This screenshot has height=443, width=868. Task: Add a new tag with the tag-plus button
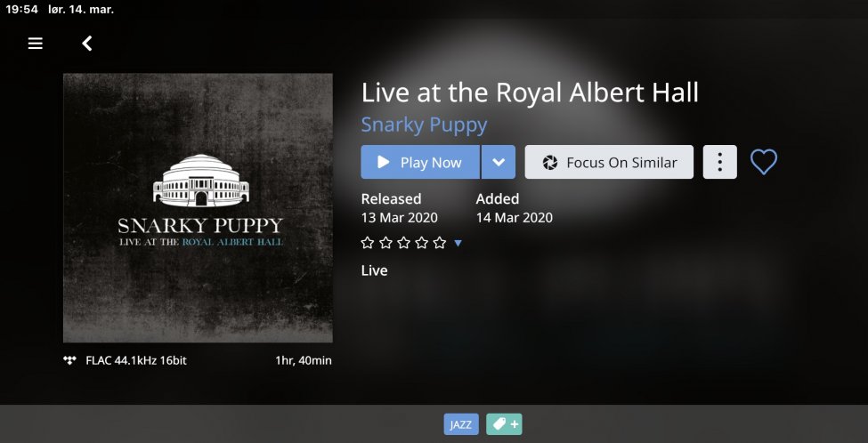[x=504, y=424]
